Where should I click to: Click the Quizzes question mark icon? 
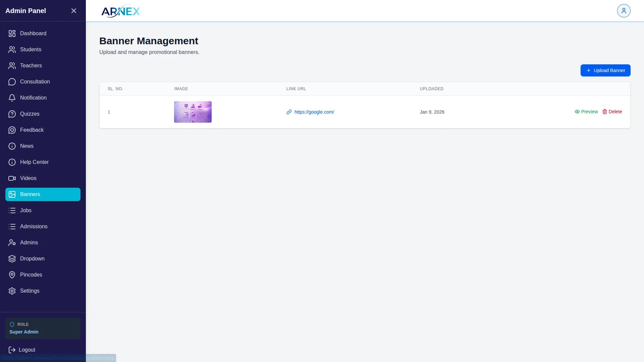pyautogui.click(x=12, y=114)
